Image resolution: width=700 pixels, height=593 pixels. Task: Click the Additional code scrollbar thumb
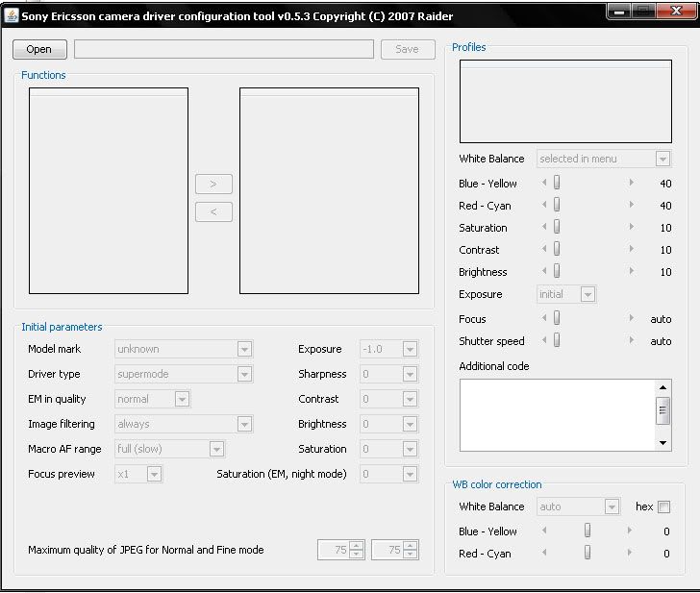tap(662, 410)
